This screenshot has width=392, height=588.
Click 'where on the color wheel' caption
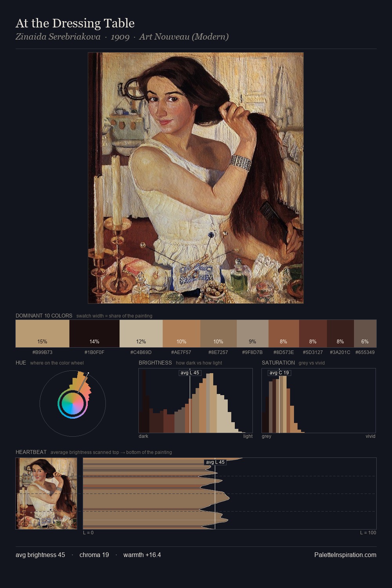[x=57, y=363]
